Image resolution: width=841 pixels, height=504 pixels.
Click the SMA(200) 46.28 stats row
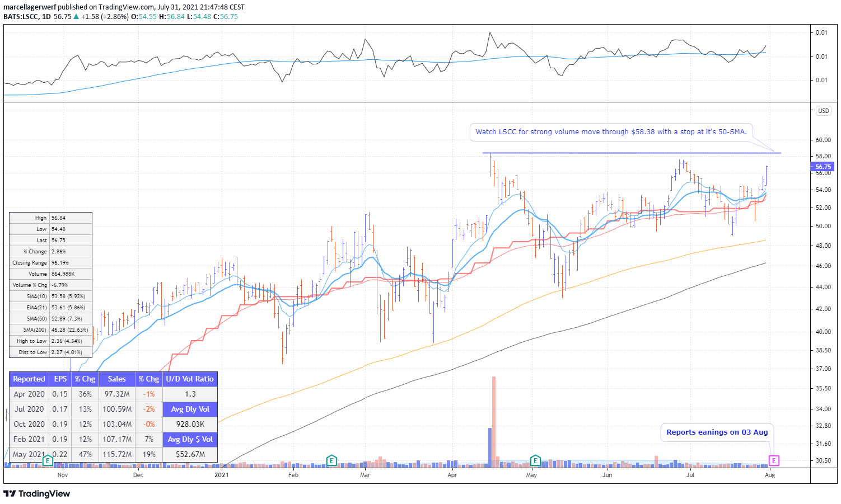pyautogui.click(x=50, y=330)
